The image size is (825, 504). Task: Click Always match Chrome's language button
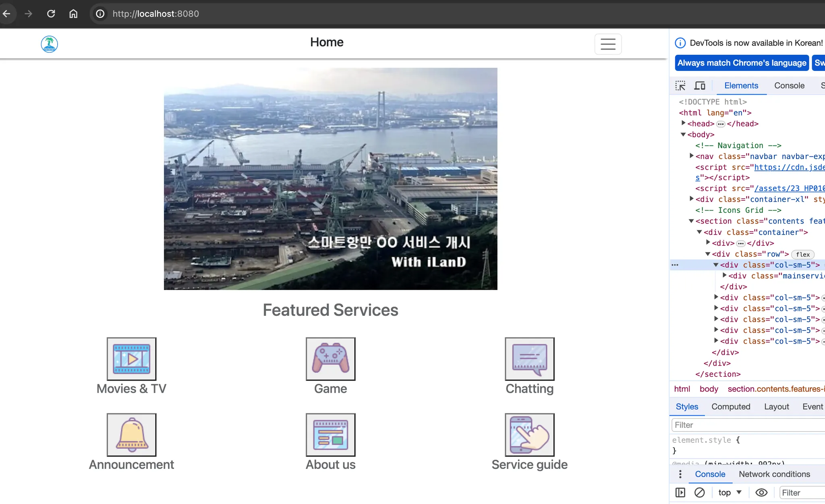742,63
